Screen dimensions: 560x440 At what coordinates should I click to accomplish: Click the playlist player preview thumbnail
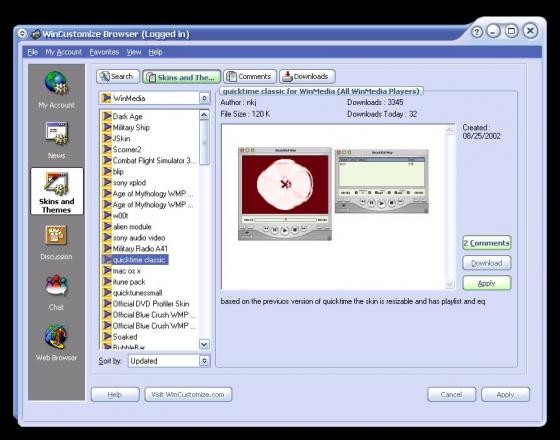381,181
